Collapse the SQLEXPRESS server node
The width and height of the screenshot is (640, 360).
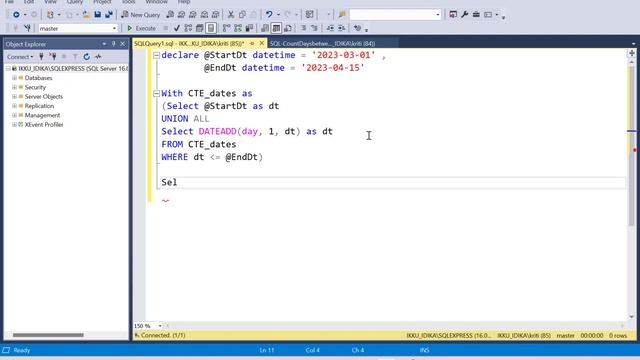click(x=8, y=69)
